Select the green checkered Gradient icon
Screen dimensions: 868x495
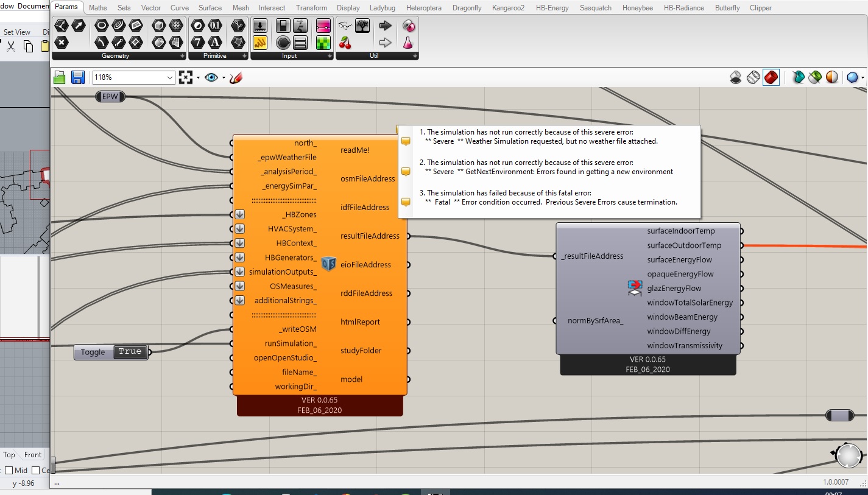(323, 43)
